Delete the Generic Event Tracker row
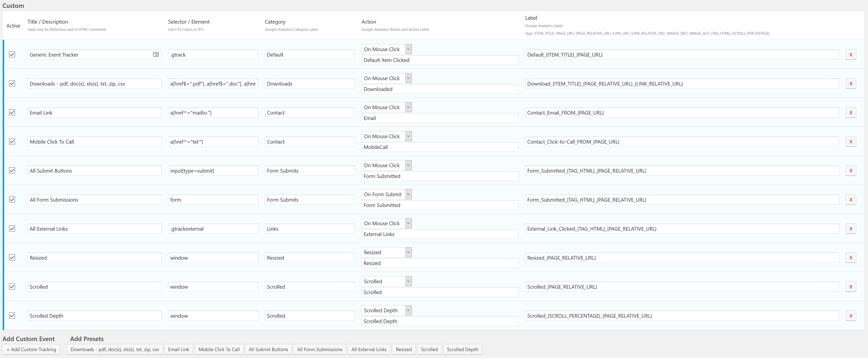 [x=851, y=55]
